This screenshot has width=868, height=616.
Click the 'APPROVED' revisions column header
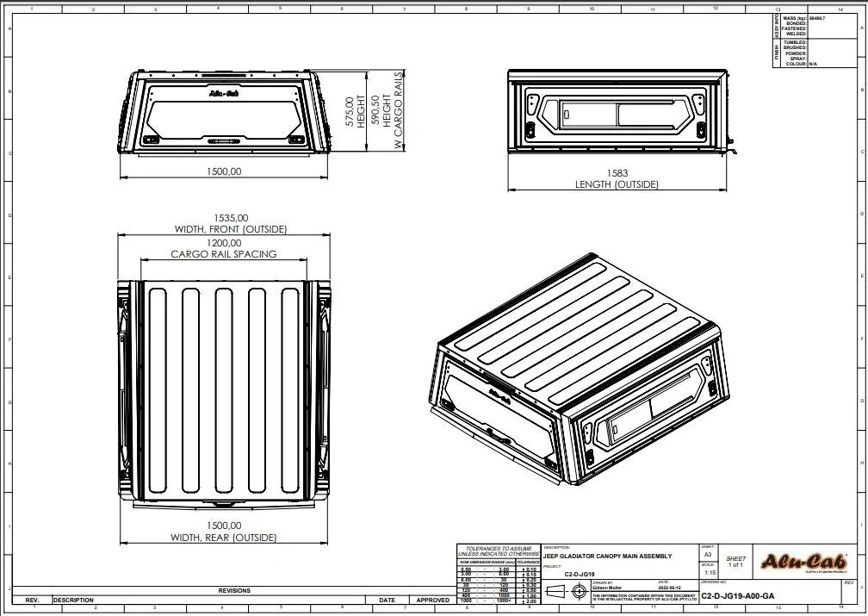coord(432,600)
